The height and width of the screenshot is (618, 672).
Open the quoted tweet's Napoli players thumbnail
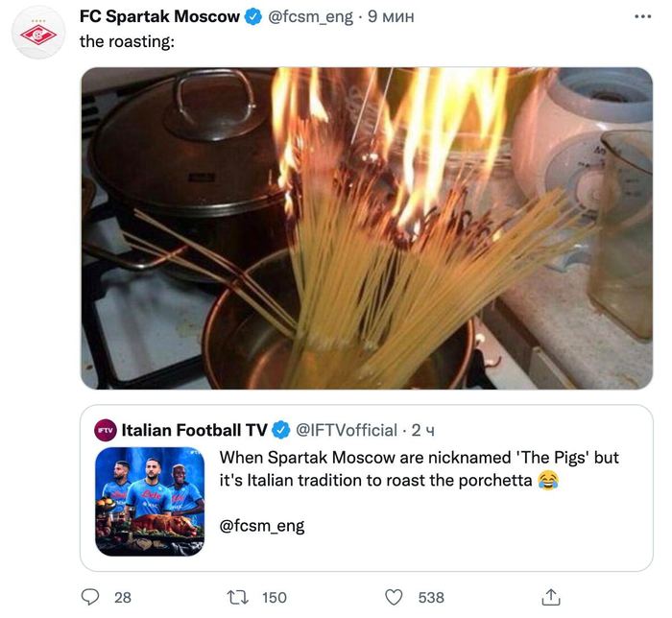(x=149, y=501)
